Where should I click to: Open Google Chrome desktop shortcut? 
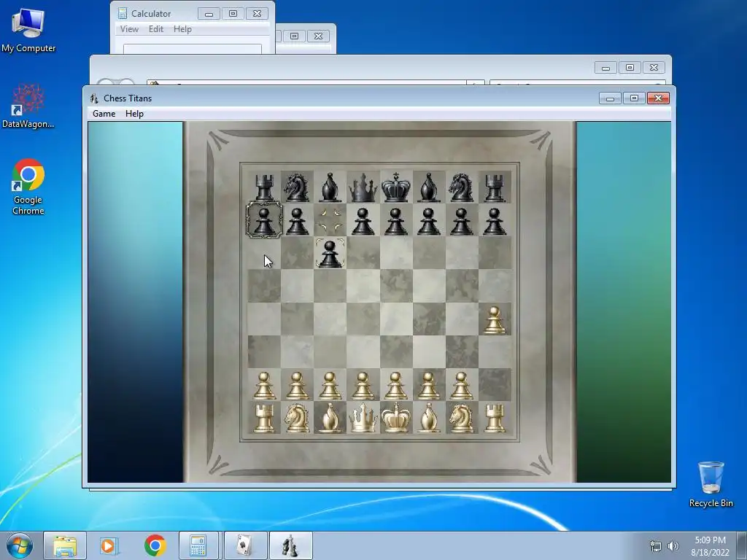coord(28,187)
